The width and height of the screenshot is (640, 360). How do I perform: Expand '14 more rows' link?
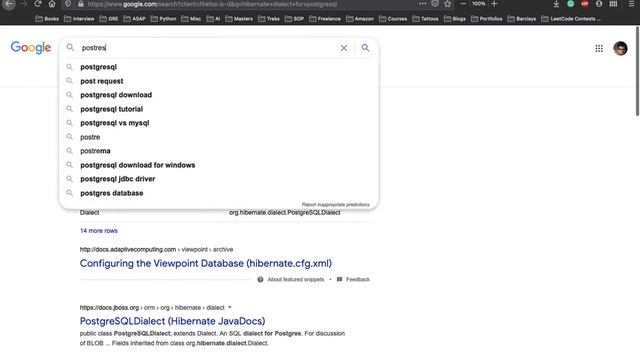coord(99,231)
